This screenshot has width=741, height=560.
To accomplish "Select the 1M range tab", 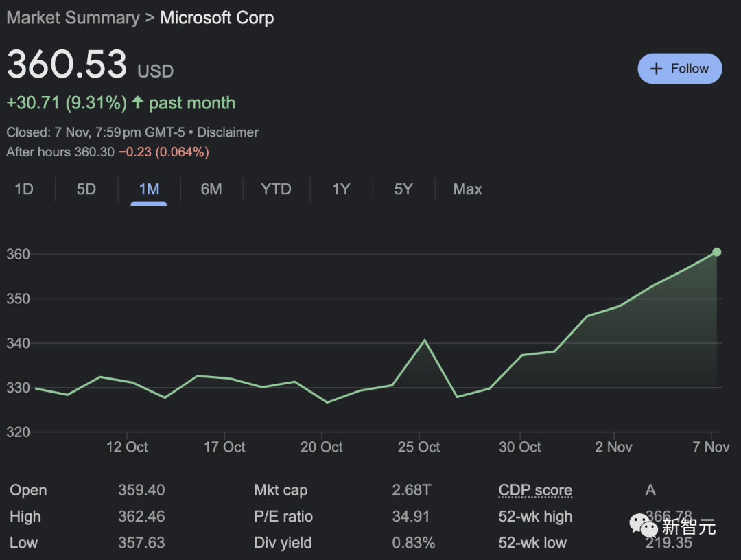I will (x=149, y=189).
